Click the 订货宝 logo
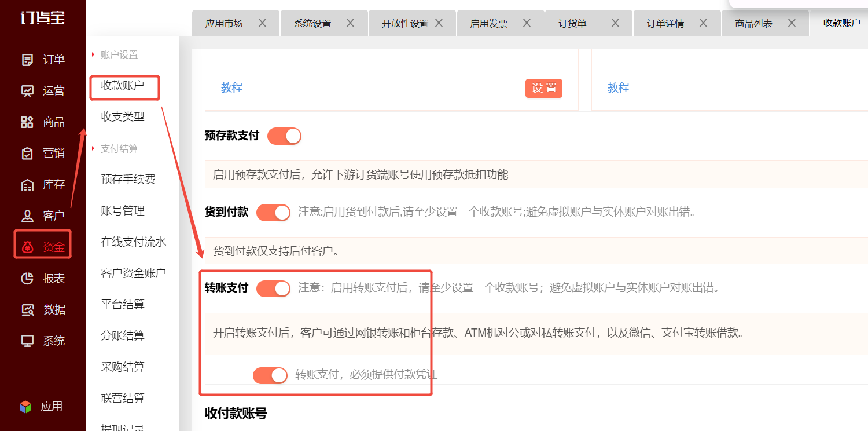Viewport: 868px width, 431px height. tap(42, 17)
